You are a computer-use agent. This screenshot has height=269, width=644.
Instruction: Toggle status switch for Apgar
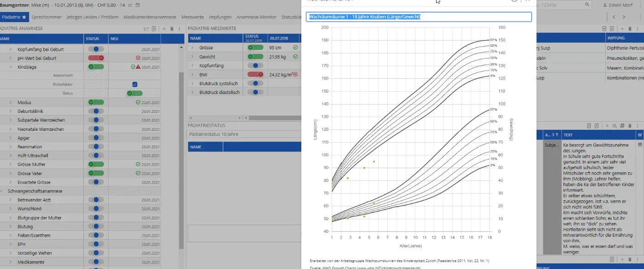(96, 138)
